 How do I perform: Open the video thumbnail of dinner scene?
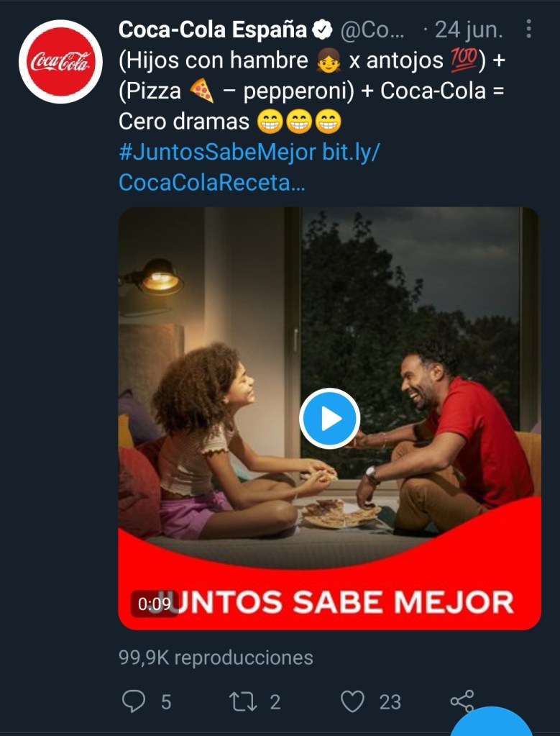[x=330, y=419]
